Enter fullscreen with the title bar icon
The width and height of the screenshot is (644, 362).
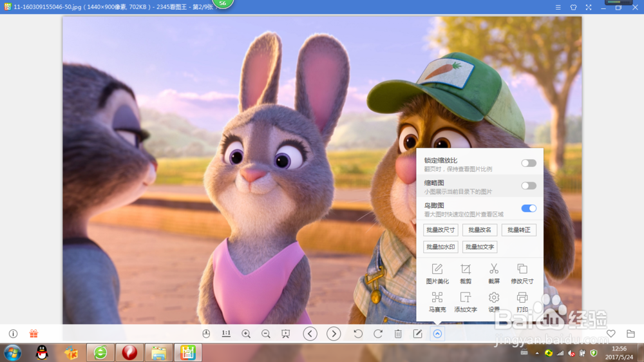(x=589, y=7)
